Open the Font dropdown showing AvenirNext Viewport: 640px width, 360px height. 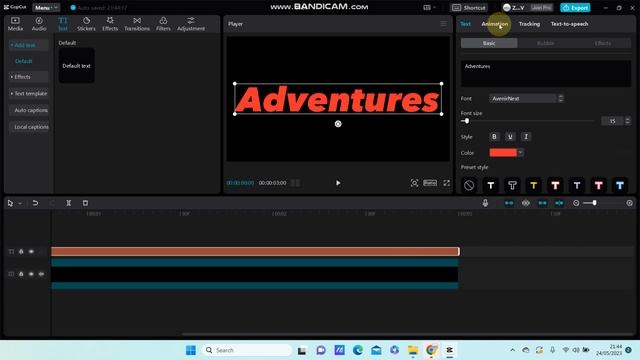point(527,98)
